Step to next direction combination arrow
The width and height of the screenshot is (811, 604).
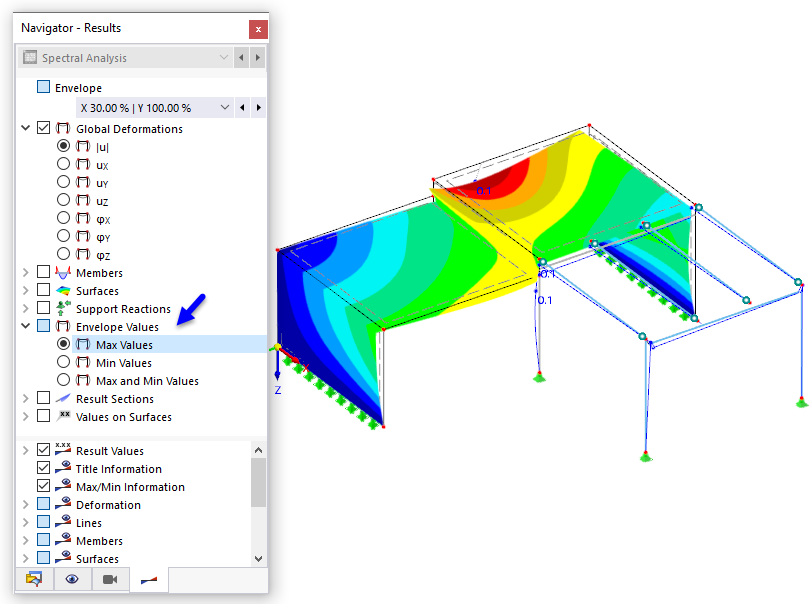[259, 108]
